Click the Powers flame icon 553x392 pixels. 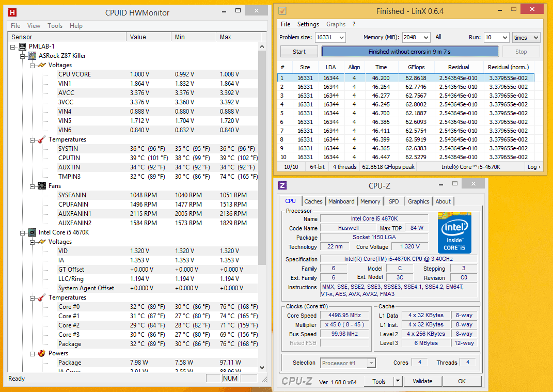tap(42, 353)
